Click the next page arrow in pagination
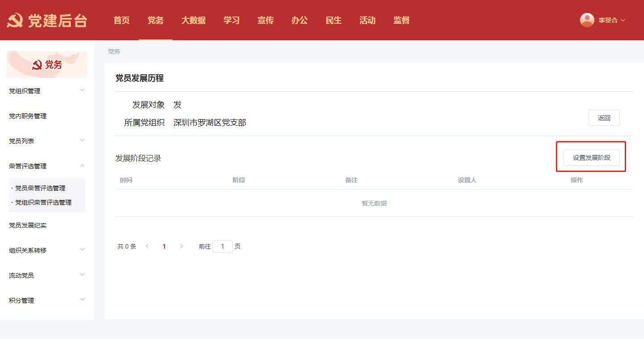Screen dimensions: 644x339 point(182,246)
